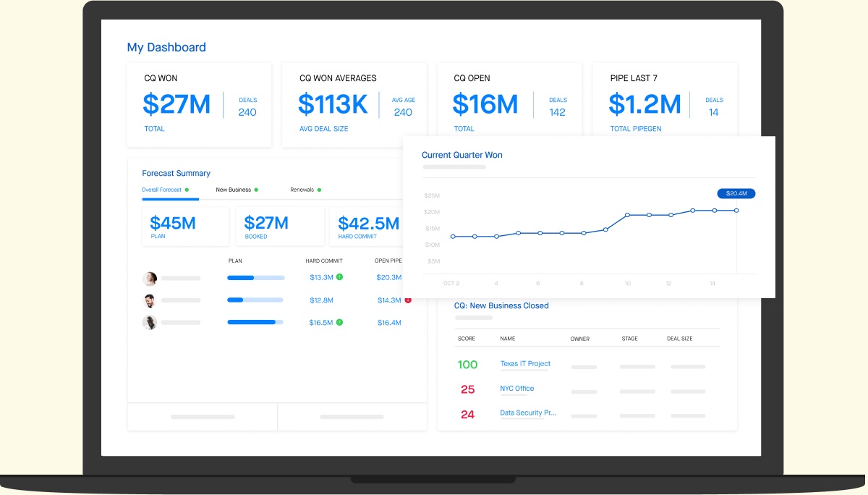The width and height of the screenshot is (868, 495).
Task: Click the deals count 142 in CQ Open
Action: 557,112
